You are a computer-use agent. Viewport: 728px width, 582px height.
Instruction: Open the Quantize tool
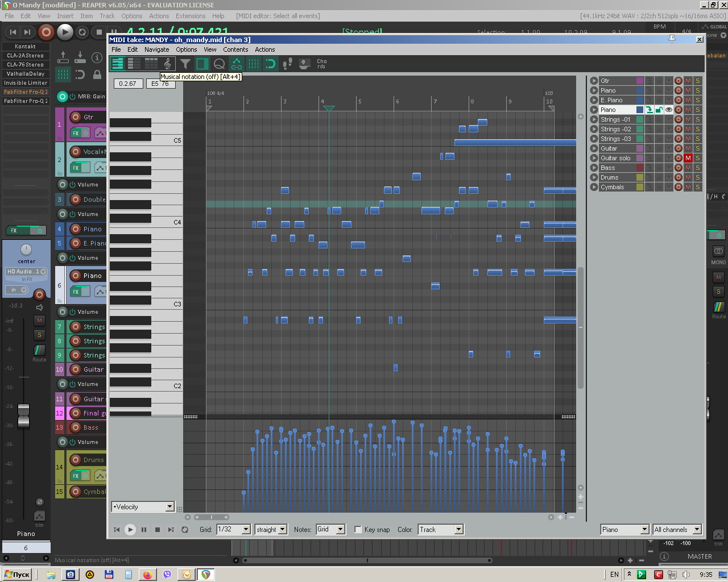click(x=219, y=64)
